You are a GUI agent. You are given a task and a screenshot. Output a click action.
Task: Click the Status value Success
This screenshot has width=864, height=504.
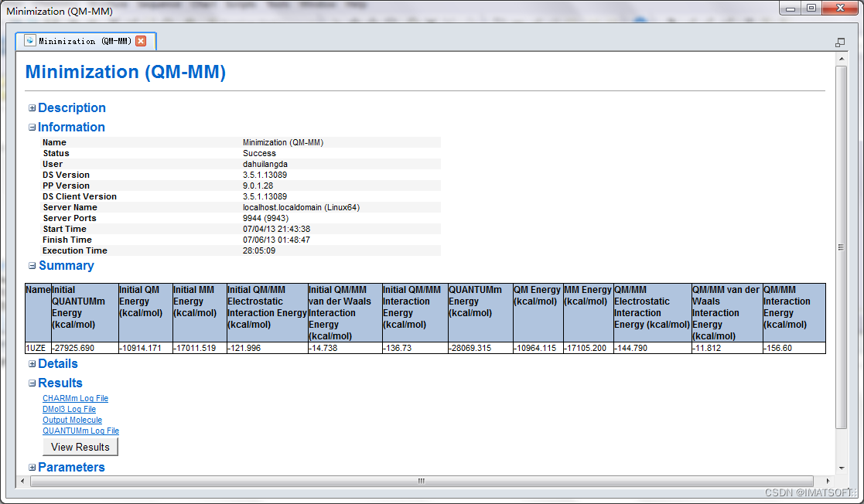pyautogui.click(x=259, y=153)
